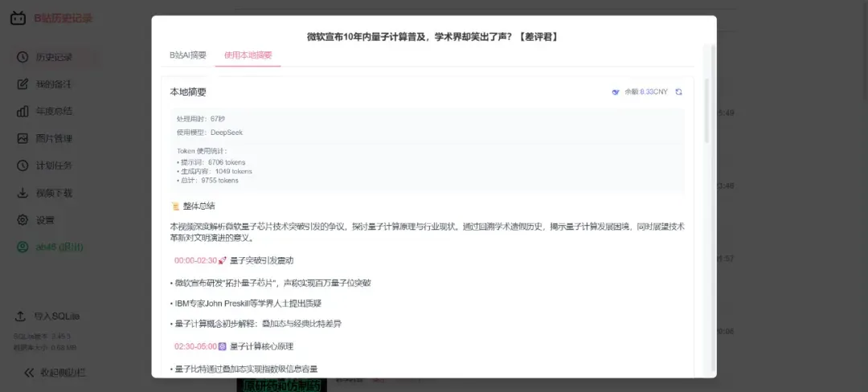
Task: Click the green user account avatar icon
Action: coord(23,247)
